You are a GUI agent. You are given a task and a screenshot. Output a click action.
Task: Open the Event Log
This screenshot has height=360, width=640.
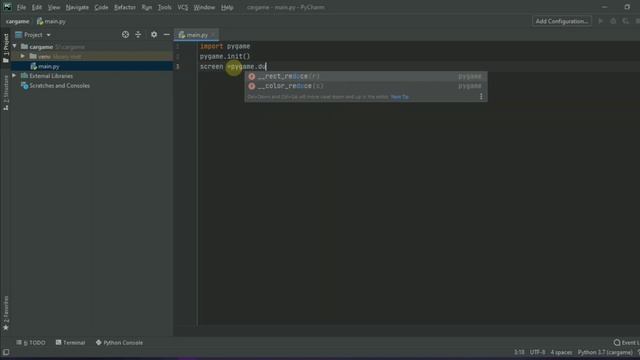click(x=627, y=342)
